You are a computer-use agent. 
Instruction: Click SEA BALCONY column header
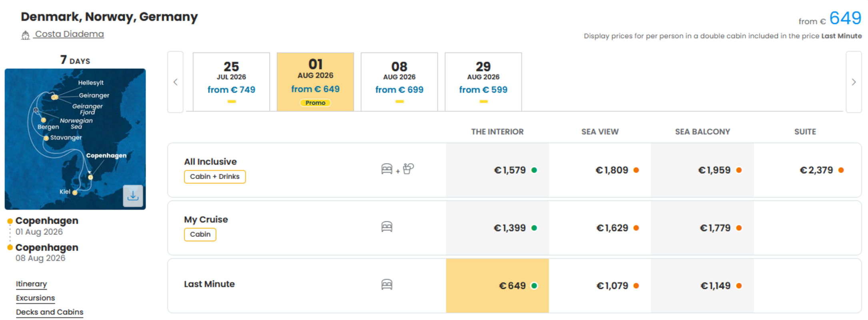tap(702, 132)
